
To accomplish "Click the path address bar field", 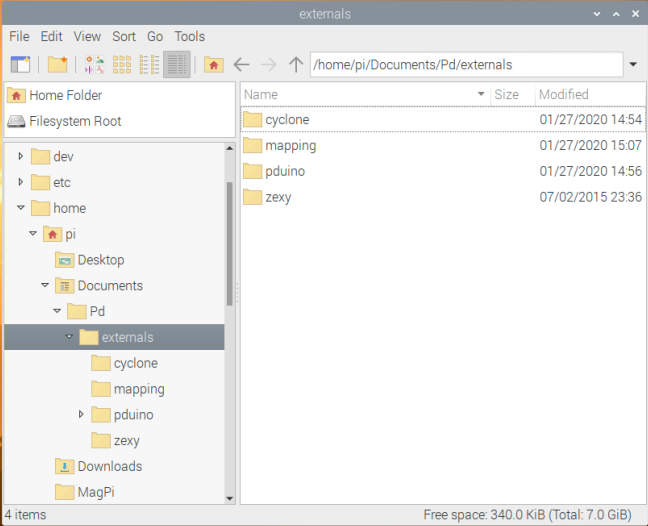I will (465, 65).
